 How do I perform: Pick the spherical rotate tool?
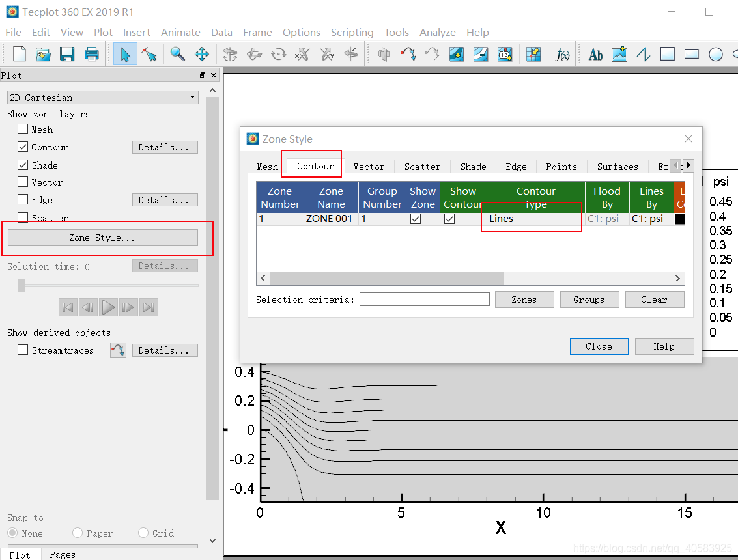[x=230, y=54]
